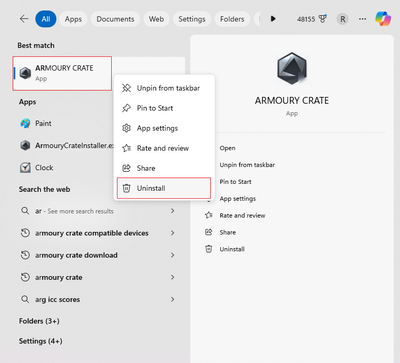Click the R user account avatar
This screenshot has width=400, height=363.
coord(343,19)
